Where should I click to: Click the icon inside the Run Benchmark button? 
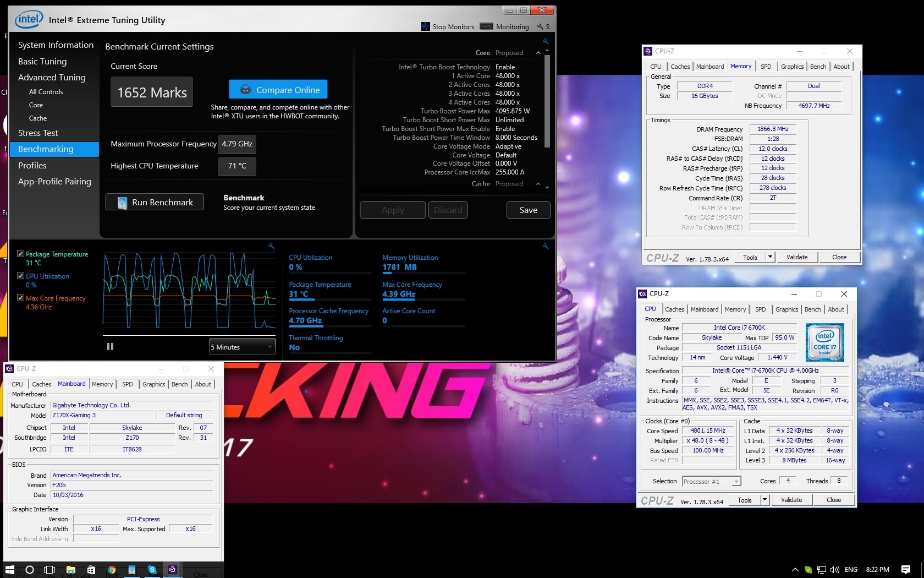[123, 203]
